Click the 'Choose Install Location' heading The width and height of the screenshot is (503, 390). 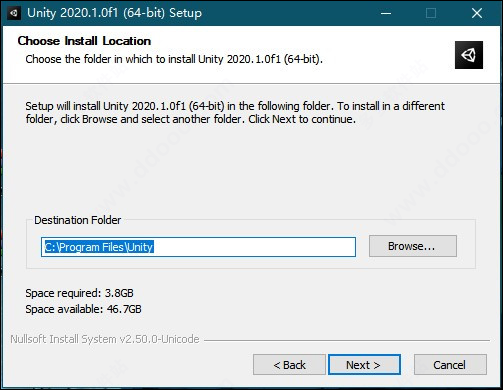84,41
